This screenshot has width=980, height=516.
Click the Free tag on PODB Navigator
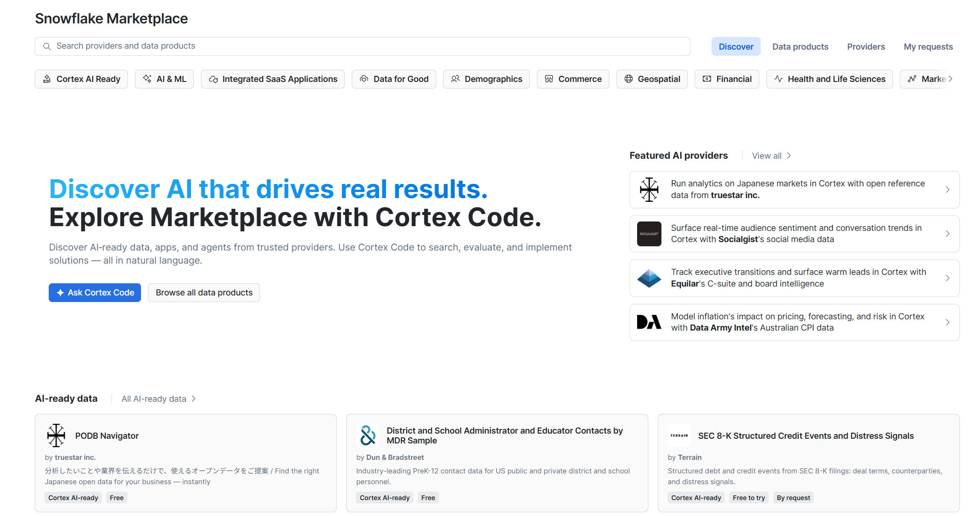point(117,498)
